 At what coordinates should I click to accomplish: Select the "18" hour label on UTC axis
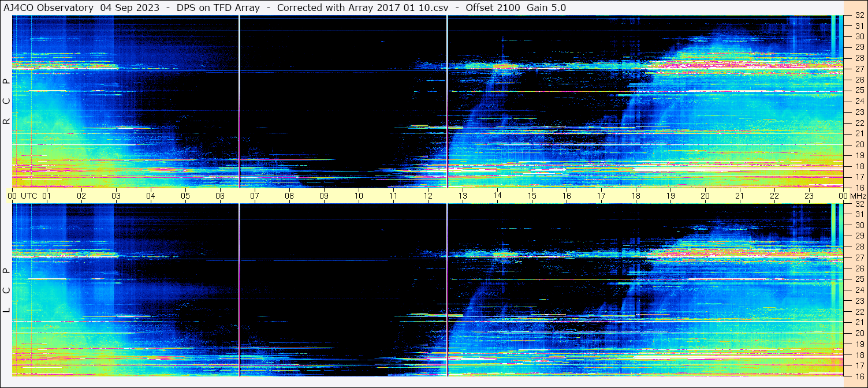pyautogui.click(x=636, y=196)
